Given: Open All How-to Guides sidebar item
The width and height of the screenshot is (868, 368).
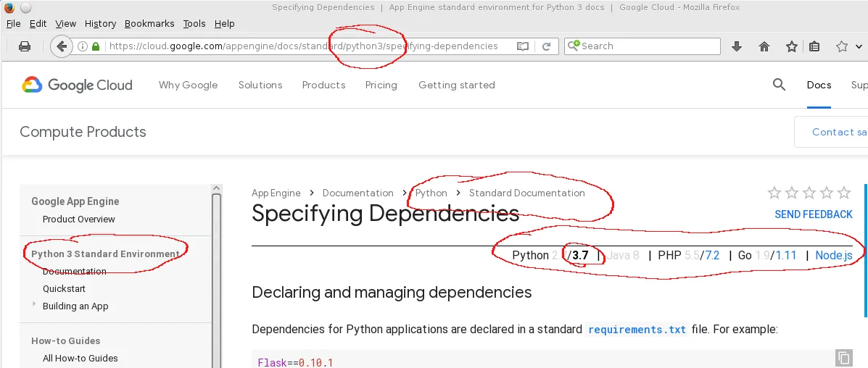Looking at the screenshot, I should 80,358.
